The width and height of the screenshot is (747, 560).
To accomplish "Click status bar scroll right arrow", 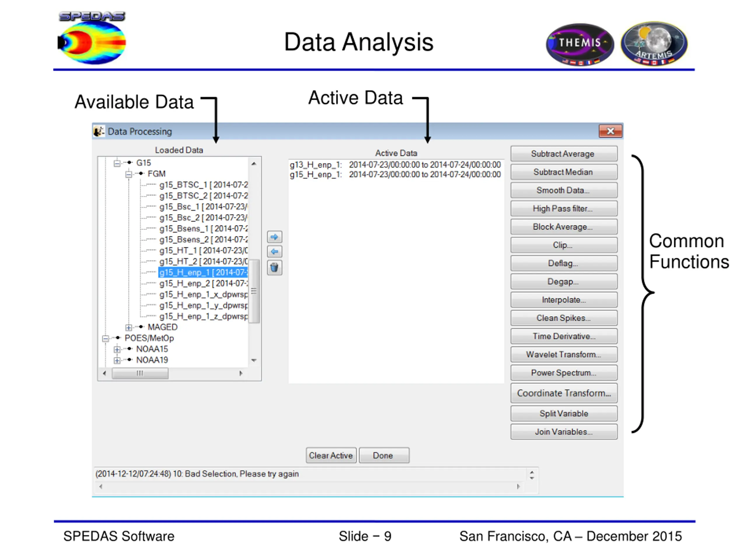I will pyautogui.click(x=518, y=487).
